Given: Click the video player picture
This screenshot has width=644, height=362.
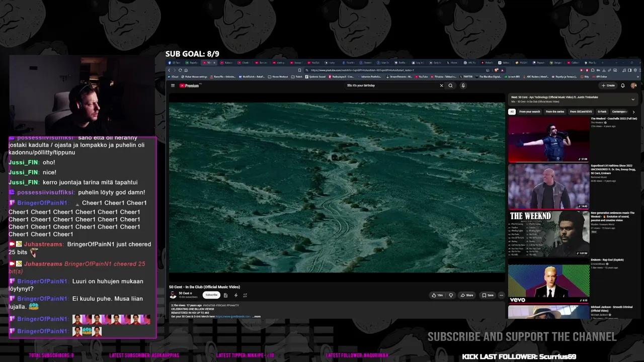Looking at the screenshot, I should coord(337,188).
